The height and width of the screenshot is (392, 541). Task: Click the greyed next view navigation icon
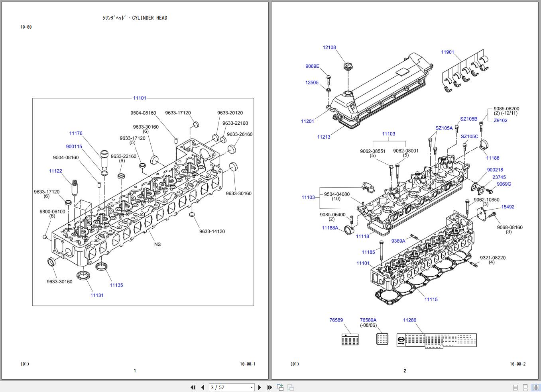pyautogui.click(x=291, y=387)
